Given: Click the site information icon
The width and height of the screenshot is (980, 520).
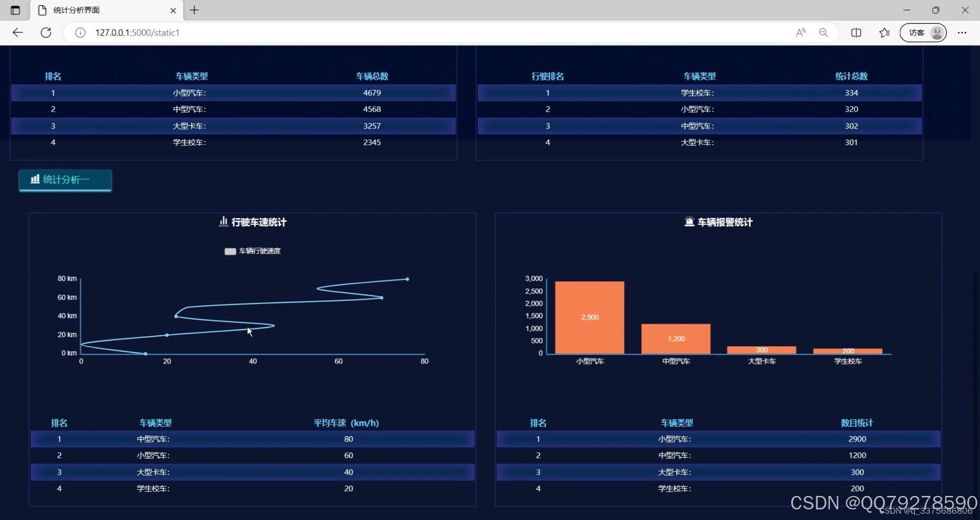Looking at the screenshot, I should [x=80, y=33].
